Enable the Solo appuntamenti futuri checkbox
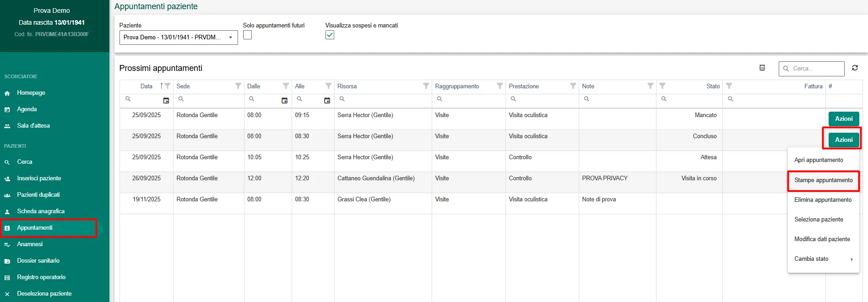 247,35
